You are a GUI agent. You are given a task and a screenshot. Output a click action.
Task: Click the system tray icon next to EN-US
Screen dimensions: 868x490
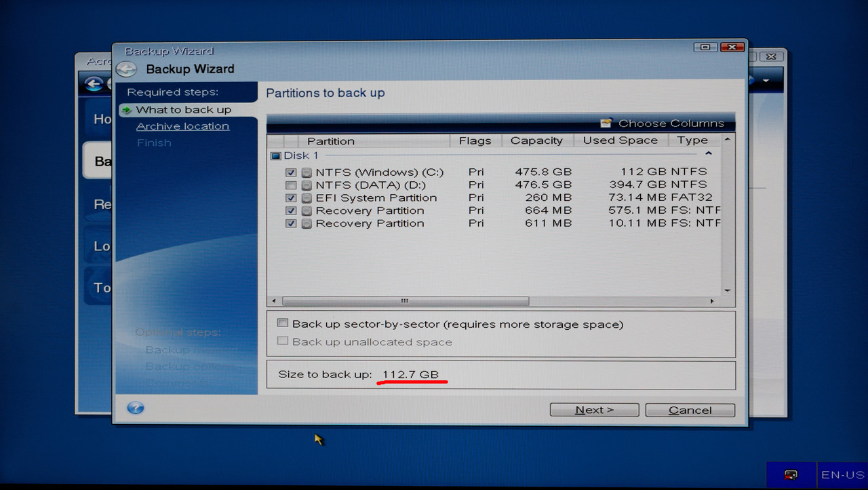coord(791,475)
